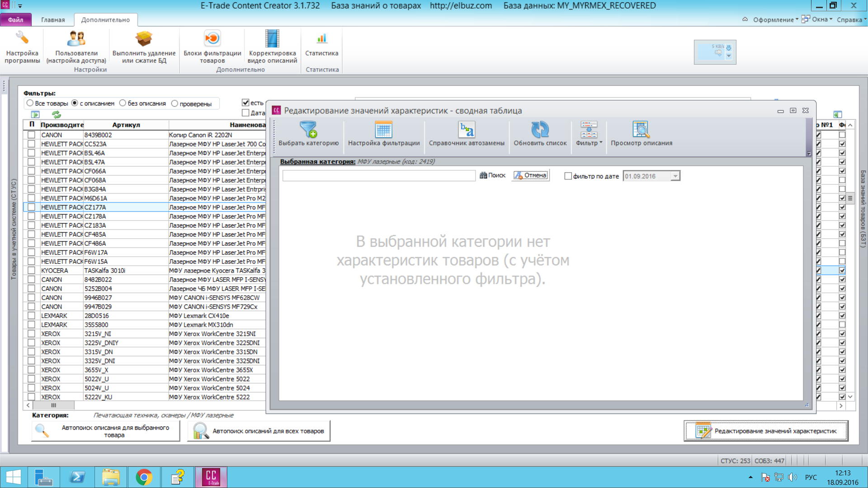Click Автопоиск описаний для всех товаров
The image size is (868, 488).
259,431
